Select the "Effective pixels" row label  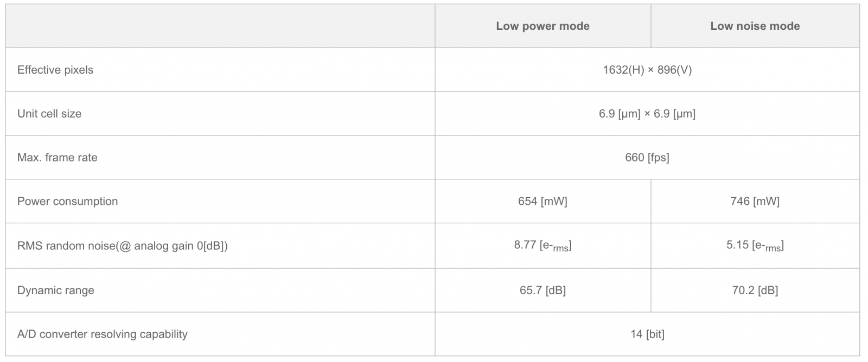[x=55, y=70]
